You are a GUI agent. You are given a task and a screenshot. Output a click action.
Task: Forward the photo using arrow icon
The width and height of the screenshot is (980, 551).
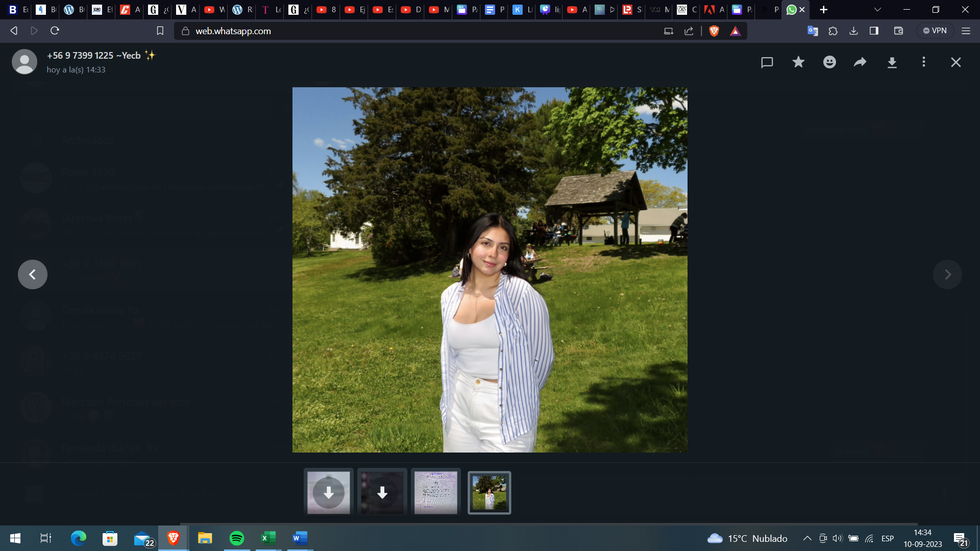(x=861, y=62)
